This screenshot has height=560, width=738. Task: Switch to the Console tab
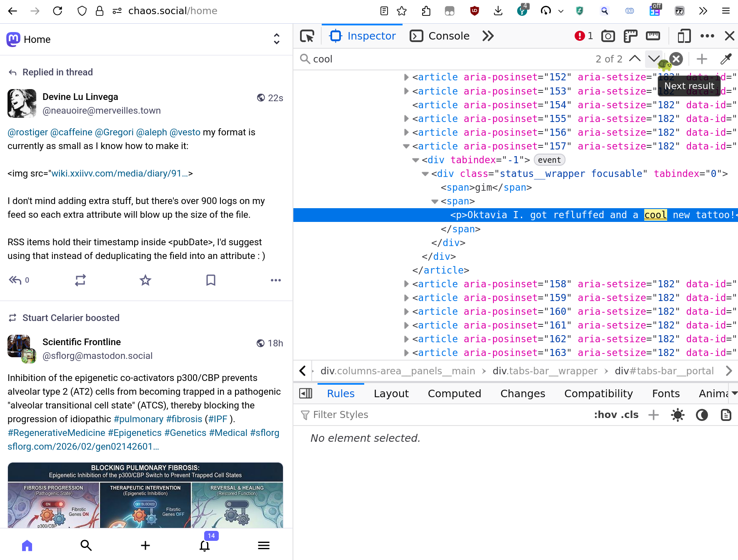point(440,36)
